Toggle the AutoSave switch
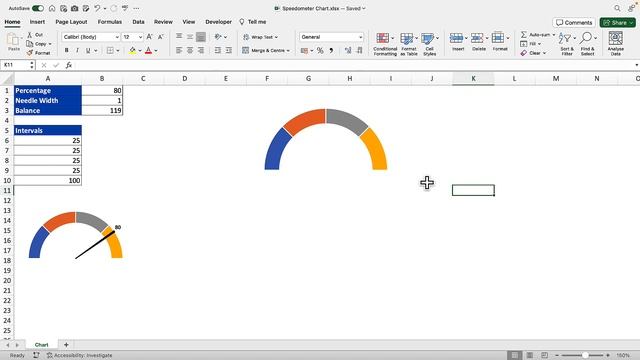The width and height of the screenshot is (640, 360). pyautogui.click(x=38, y=8)
